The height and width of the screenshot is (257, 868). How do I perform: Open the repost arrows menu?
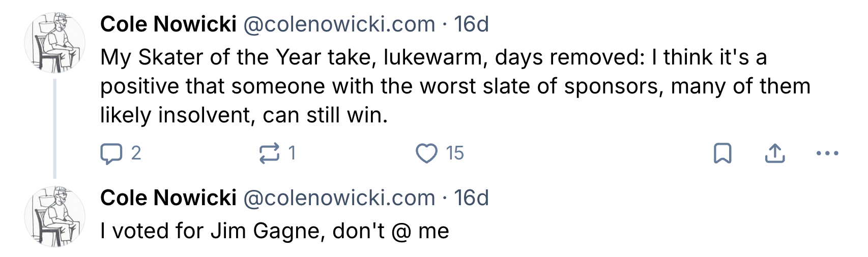click(269, 153)
